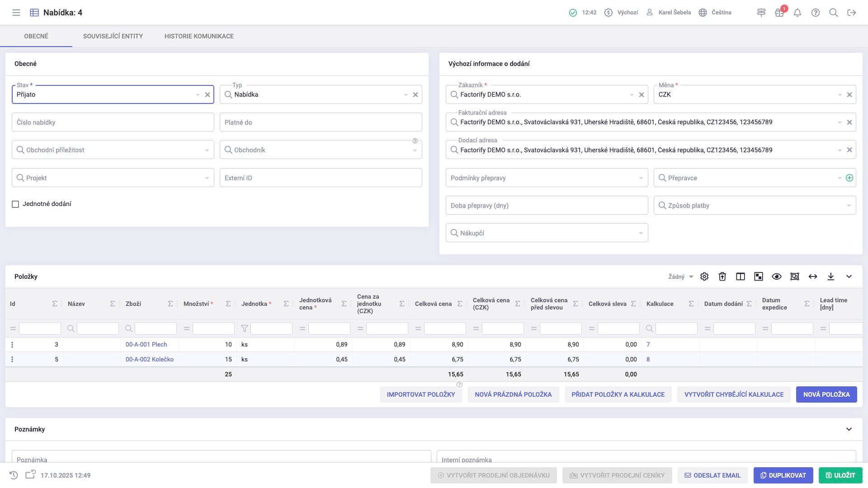
Task: Click the fit column width arrows icon
Action: 813,277
